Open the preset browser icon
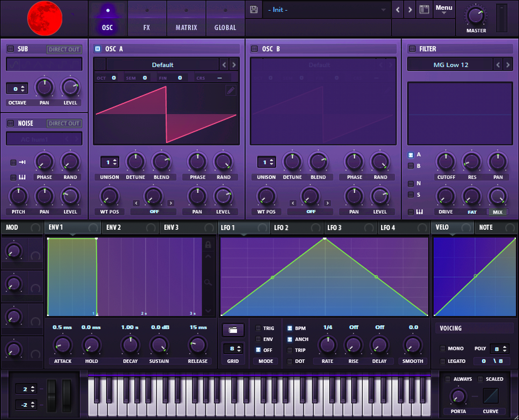Viewport: 519px width, 420px height. [424, 9]
